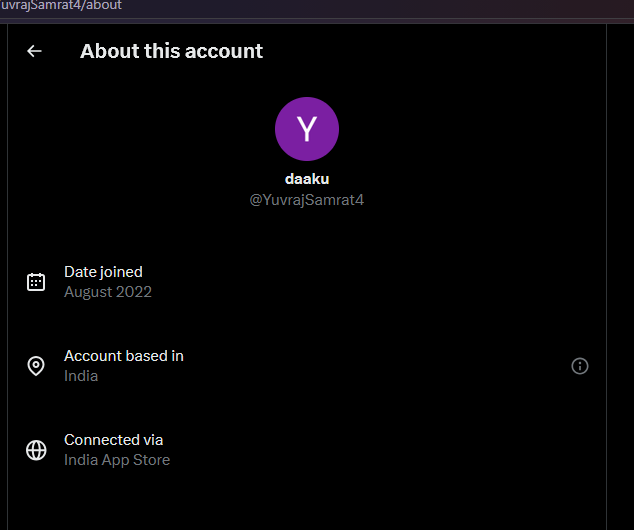Image resolution: width=634 pixels, height=530 pixels.
Task: Click the browser address bar URL
Action: [x=61, y=6]
